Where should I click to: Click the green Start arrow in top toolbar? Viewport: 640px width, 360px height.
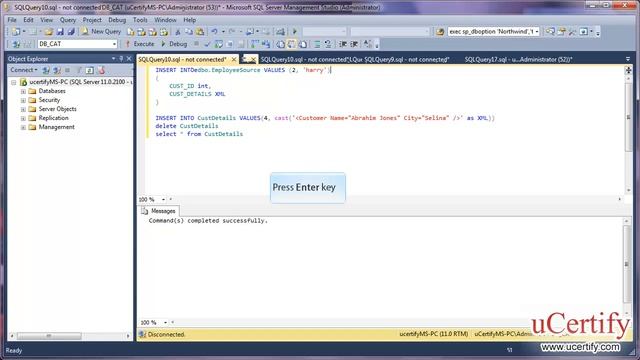click(294, 31)
